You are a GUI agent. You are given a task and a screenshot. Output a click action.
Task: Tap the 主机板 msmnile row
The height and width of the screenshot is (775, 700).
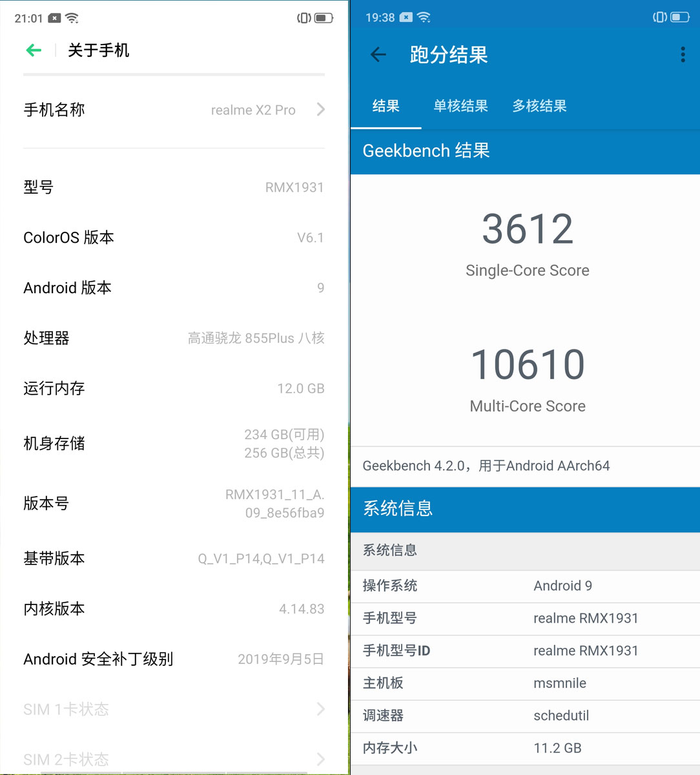(x=525, y=683)
